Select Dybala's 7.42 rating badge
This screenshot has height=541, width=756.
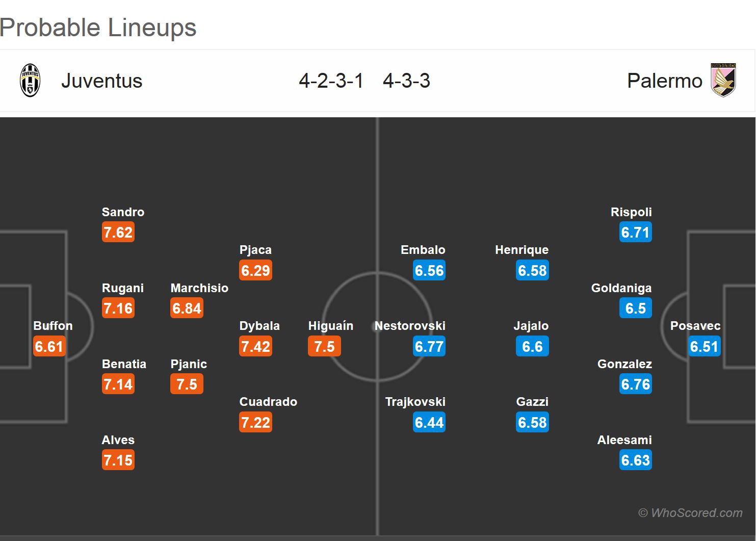coord(255,346)
